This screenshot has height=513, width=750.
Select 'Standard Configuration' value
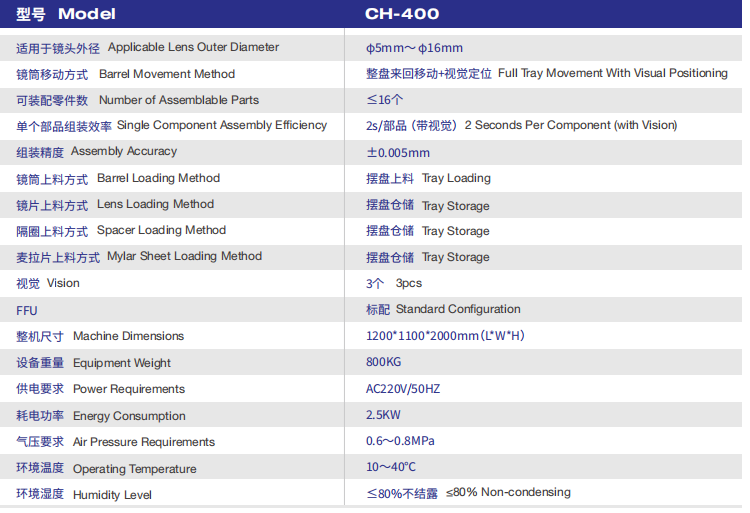[458, 309]
